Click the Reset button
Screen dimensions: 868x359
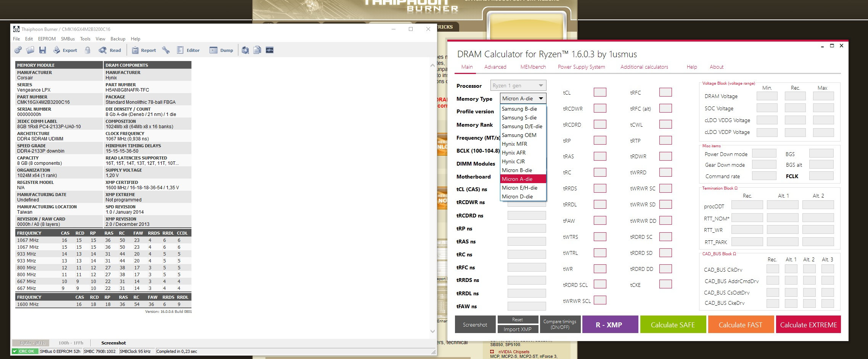518,320
